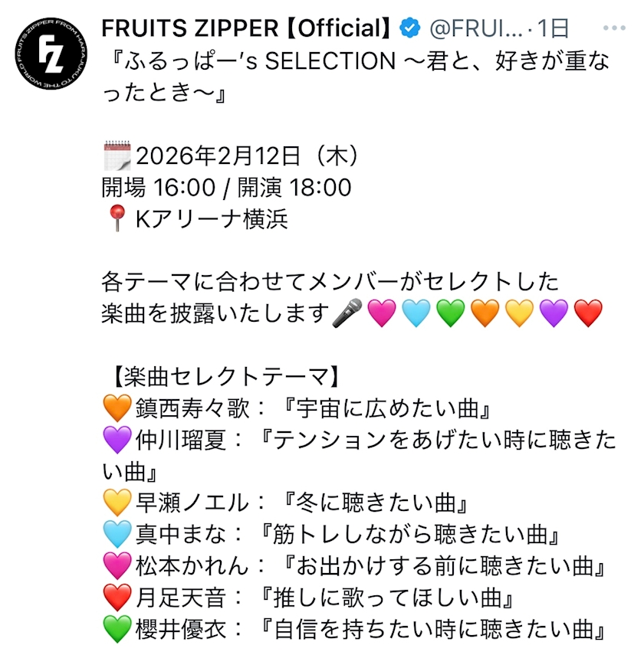Image resolution: width=644 pixels, height=665 pixels.
Task: Click the light blue heart beside 真中まな
Action: pos(117,534)
